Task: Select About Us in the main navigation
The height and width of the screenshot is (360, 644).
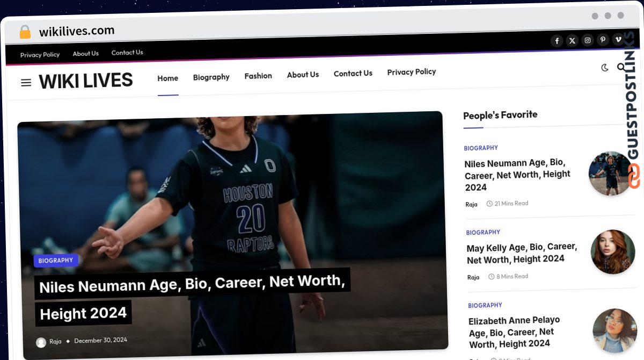Action: pos(303,75)
